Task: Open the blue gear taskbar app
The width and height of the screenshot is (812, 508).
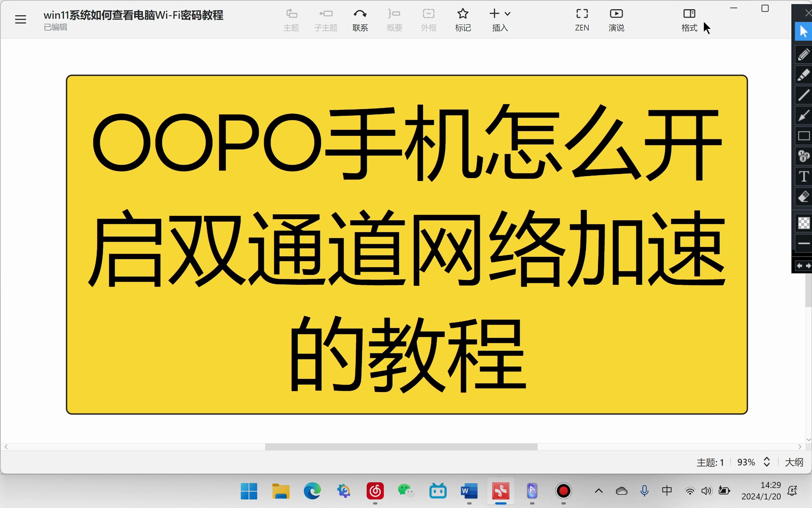Action: pyautogui.click(x=344, y=491)
